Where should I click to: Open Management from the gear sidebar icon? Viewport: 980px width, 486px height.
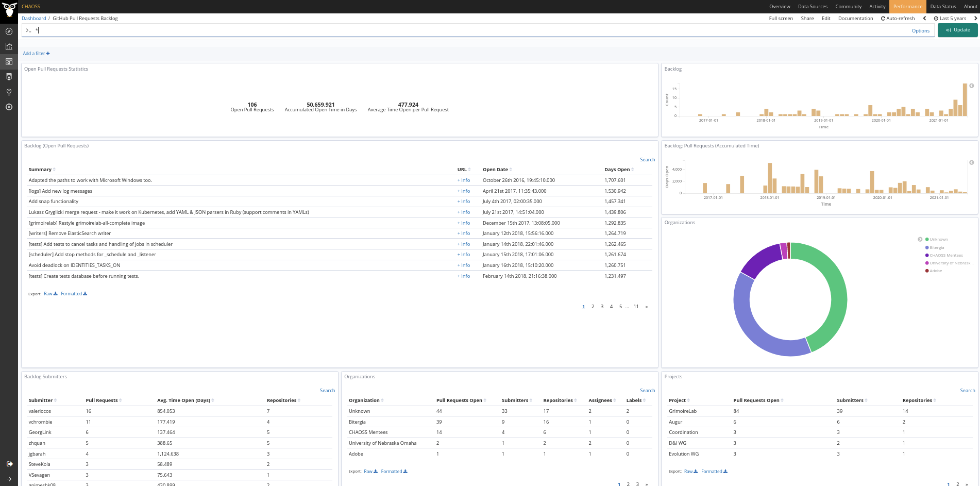click(x=9, y=107)
